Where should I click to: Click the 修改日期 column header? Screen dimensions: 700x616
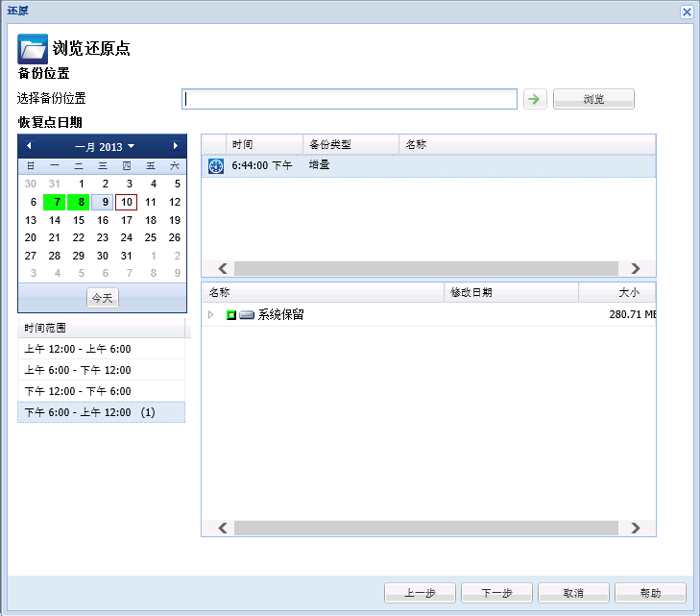tap(511, 292)
